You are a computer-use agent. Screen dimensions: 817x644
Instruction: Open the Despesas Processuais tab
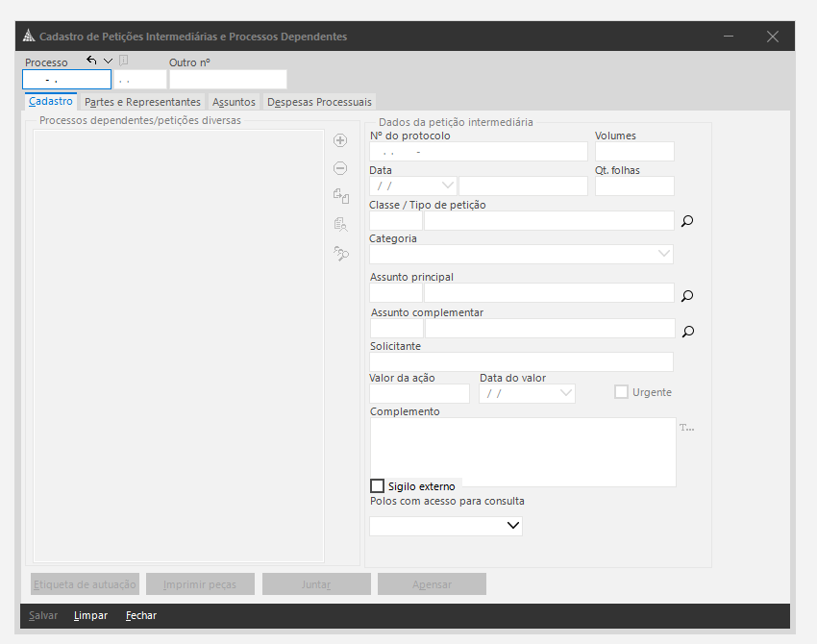click(318, 102)
